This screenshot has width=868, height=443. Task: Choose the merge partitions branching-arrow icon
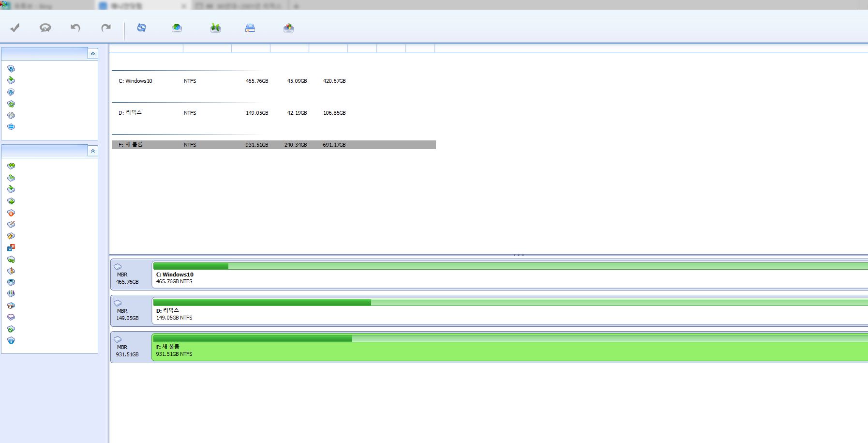pos(11,178)
